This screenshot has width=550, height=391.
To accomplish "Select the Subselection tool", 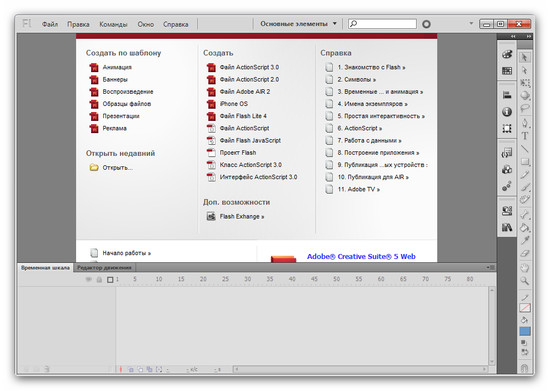I will [525, 70].
